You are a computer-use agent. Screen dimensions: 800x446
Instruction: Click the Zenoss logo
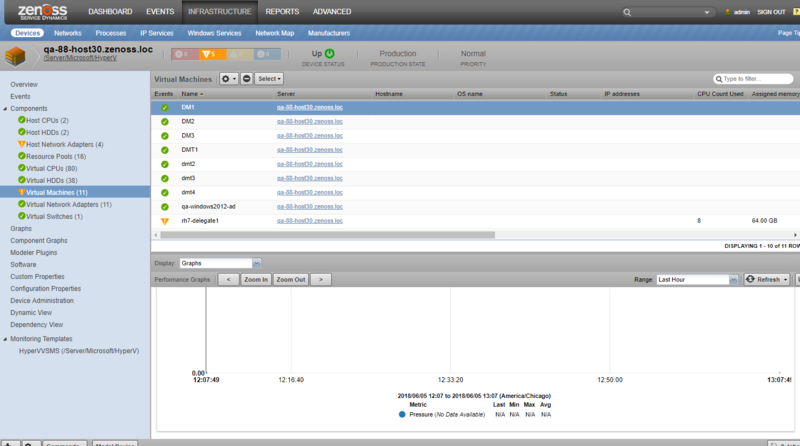point(42,12)
